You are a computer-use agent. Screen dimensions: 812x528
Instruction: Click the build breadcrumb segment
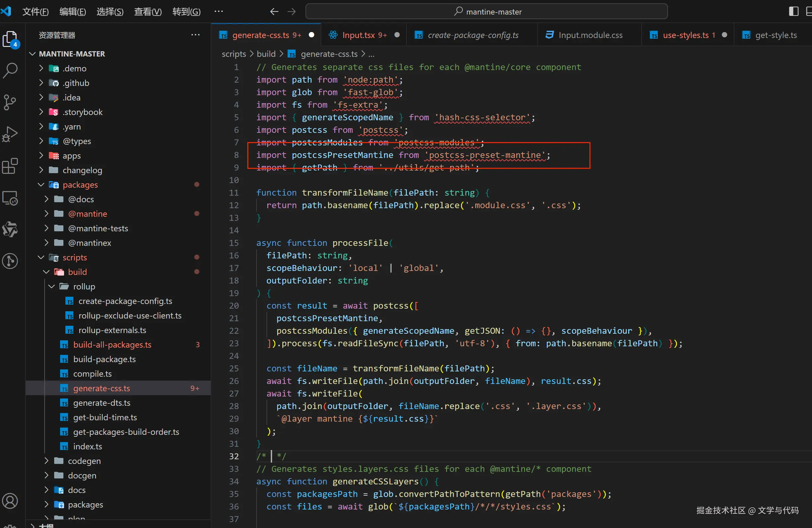[x=266, y=54]
